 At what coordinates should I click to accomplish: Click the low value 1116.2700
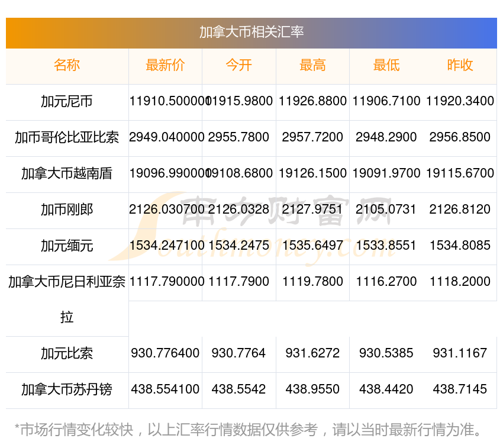point(386,282)
